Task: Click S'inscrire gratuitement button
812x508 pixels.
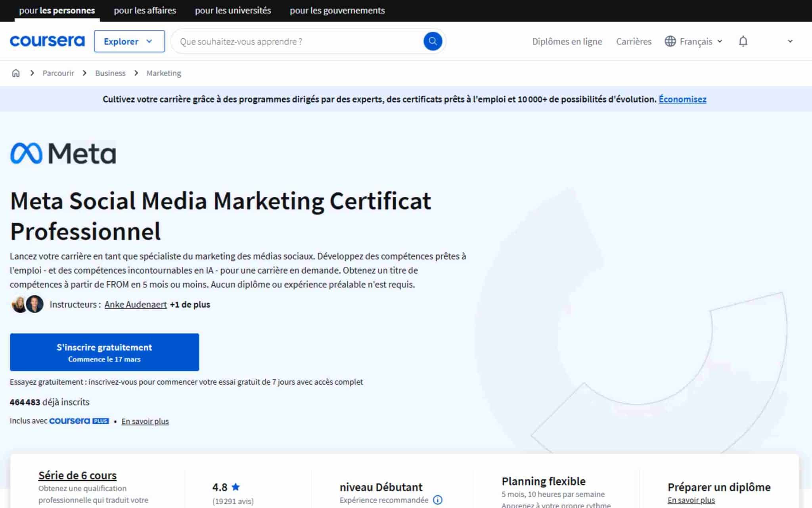Action: [x=104, y=352]
